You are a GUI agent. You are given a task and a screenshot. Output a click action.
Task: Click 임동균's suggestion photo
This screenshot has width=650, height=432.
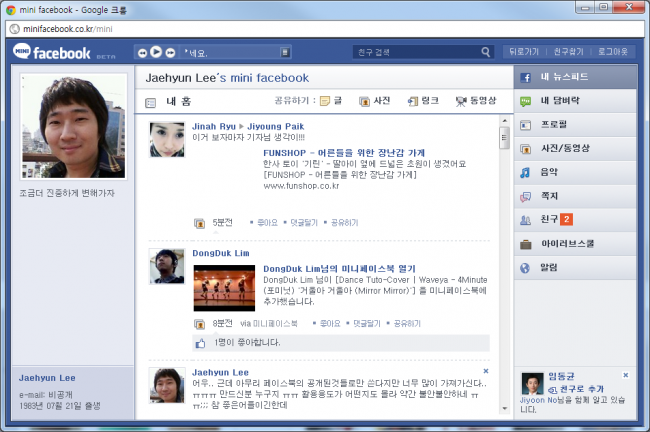point(532,383)
